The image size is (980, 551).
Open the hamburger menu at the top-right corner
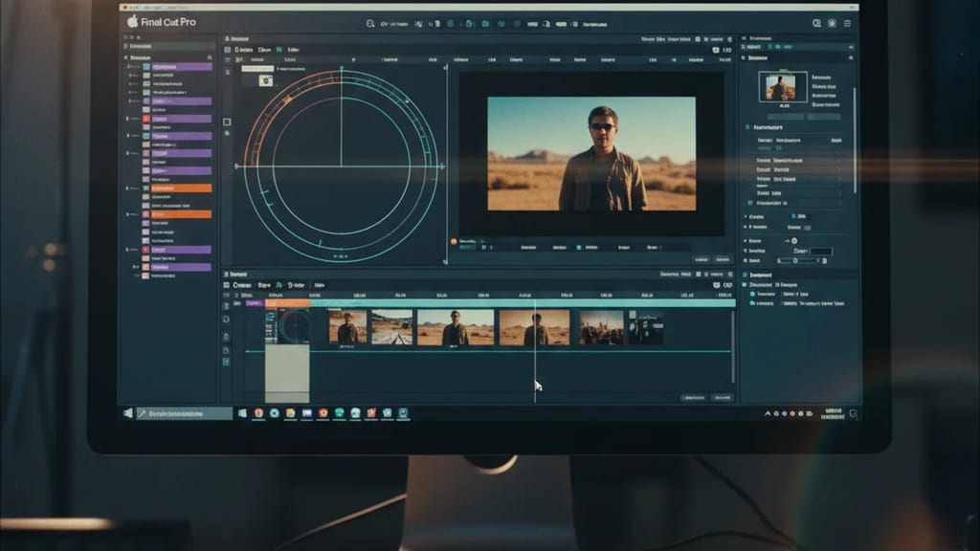pyautogui.click(x=848, y=23)
